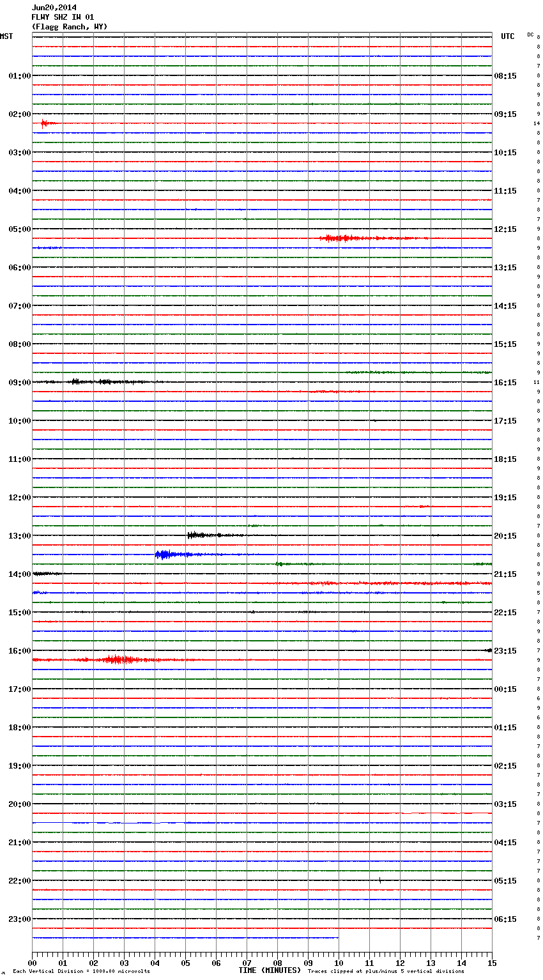Click the 21:15 UTC time label
The image size is (543, 980).
coord(505,574)
